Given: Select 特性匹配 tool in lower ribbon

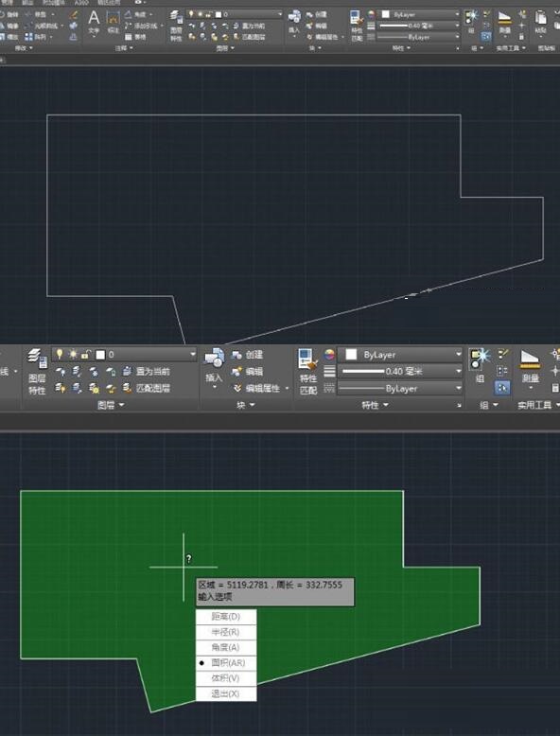Looking at the screenshot, I should [308, 371].
